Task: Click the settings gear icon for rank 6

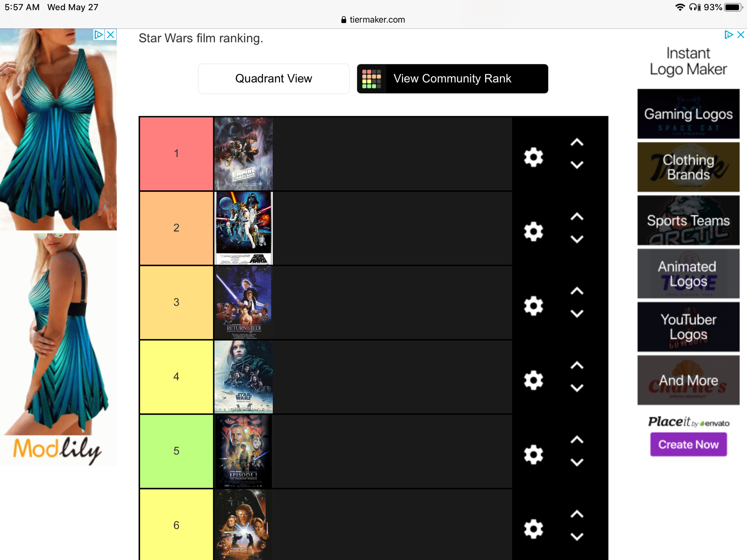Action: pyautogui.click(x=533, y=528)
